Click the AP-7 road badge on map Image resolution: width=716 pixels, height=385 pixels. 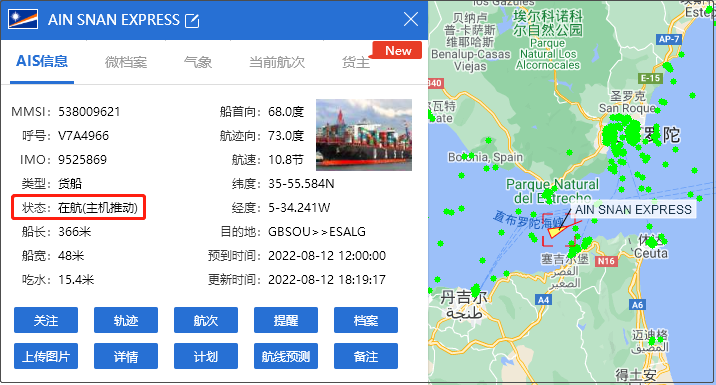click(669, 39)
